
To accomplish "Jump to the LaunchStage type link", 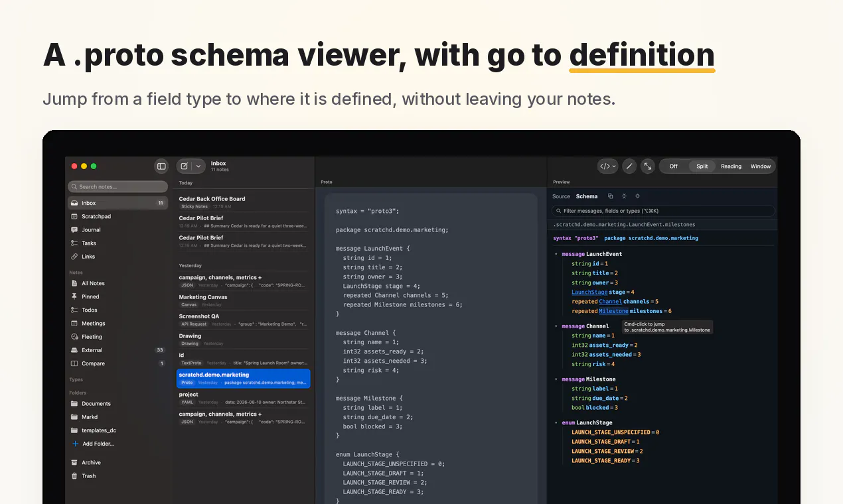I will coord(589,292).
